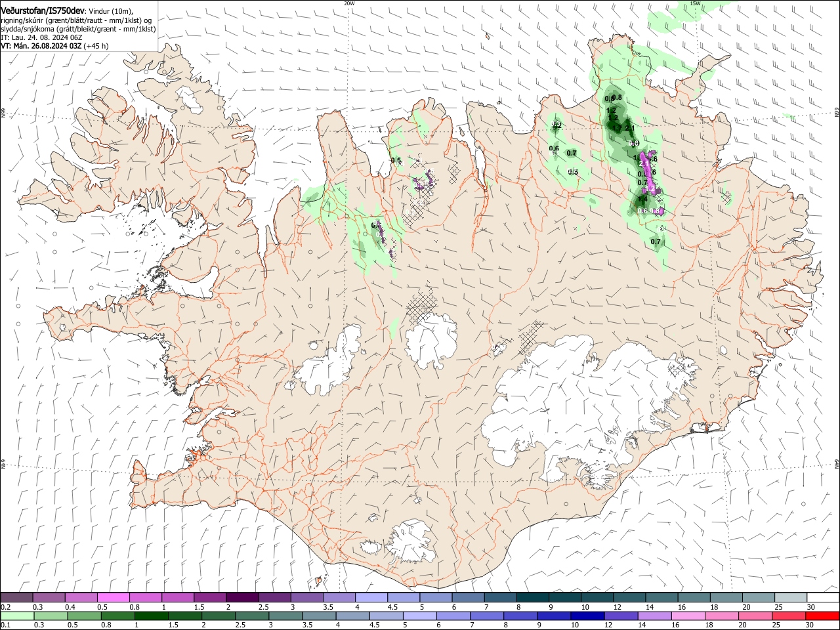The width and height of the screenshot is (840, 630).
Task: Pick top-row white swatch after 30
Action: (824, 598)
